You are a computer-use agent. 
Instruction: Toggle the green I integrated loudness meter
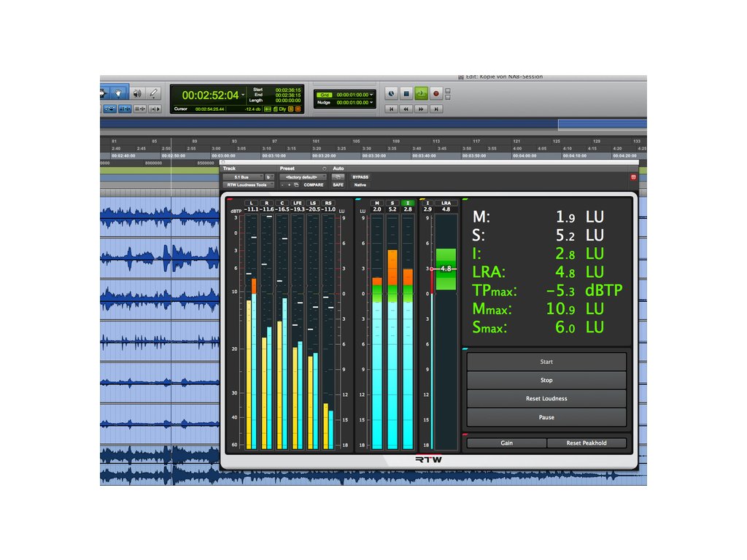[x=408, y=203]
